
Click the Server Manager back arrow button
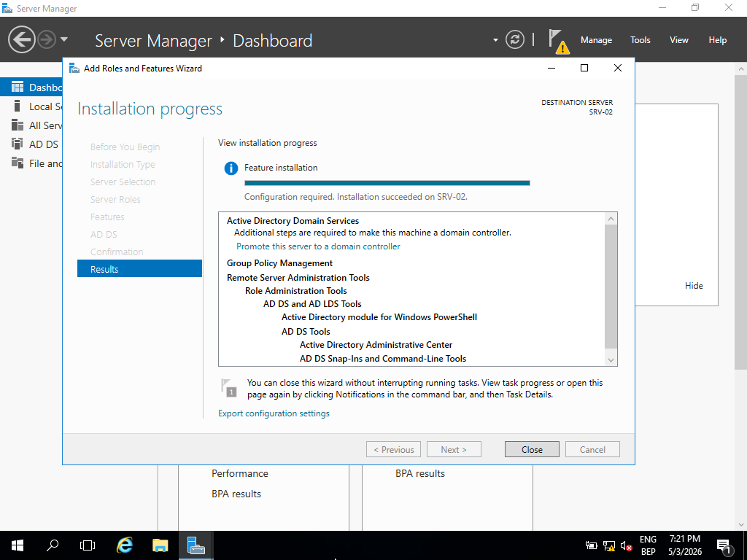(x=21, y=39)
